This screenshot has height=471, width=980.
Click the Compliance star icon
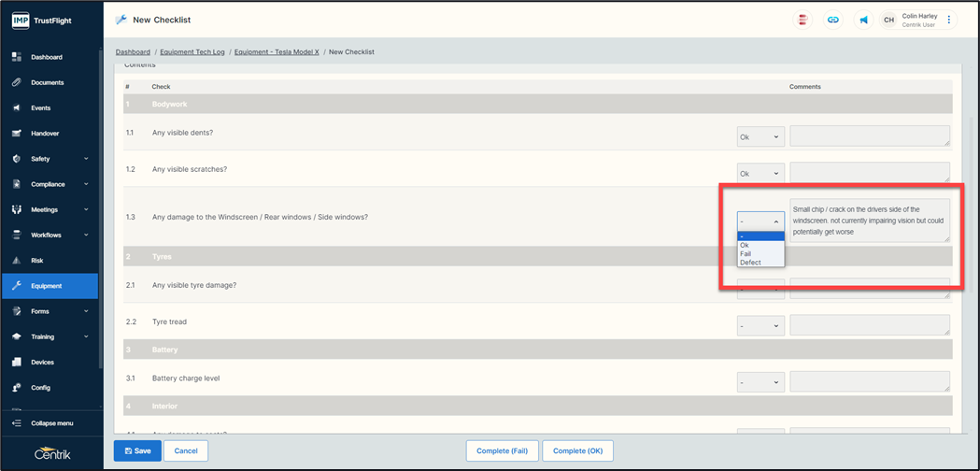[17, 184]
